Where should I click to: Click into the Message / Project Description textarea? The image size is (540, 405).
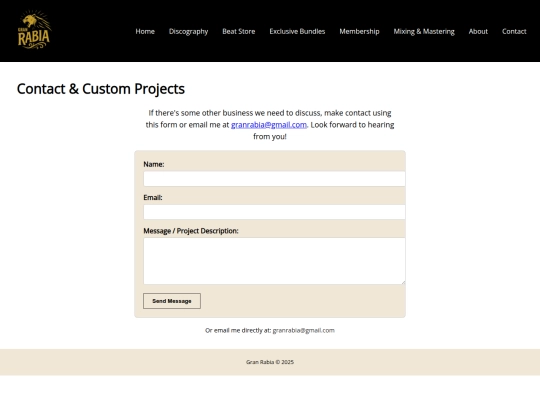point(274,261)
